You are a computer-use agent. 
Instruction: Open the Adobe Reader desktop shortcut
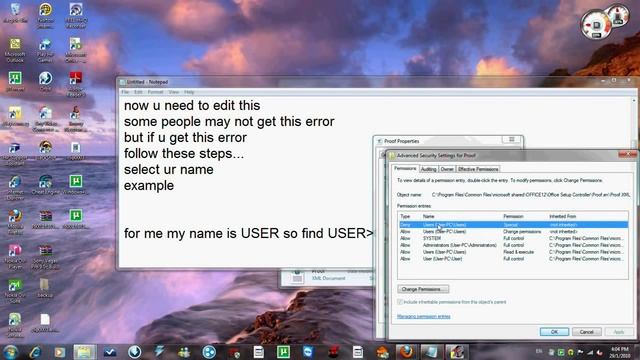pyautogui.click(x=75, y=84)
